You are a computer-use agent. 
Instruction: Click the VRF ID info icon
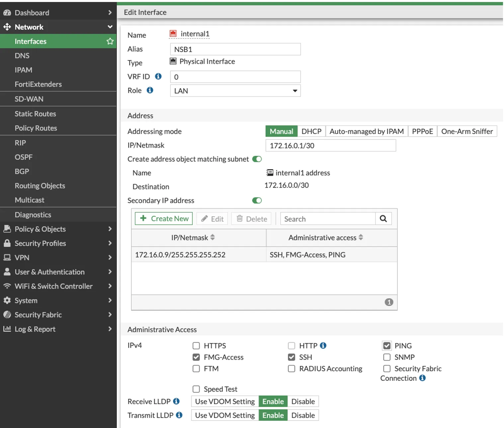click(158, 76)
